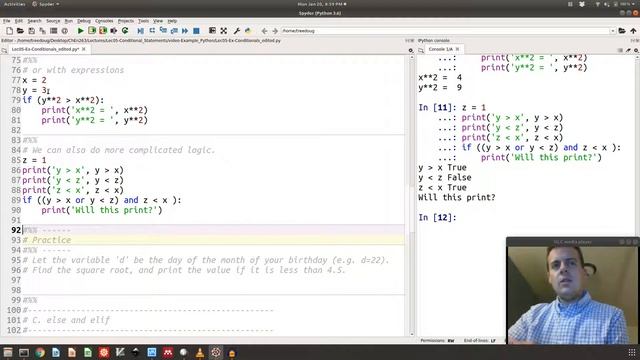Image resolution: width=640 pixels, height=360 pixels.
Task: Open the Spyder app menu in top bar
Action: 45,4
